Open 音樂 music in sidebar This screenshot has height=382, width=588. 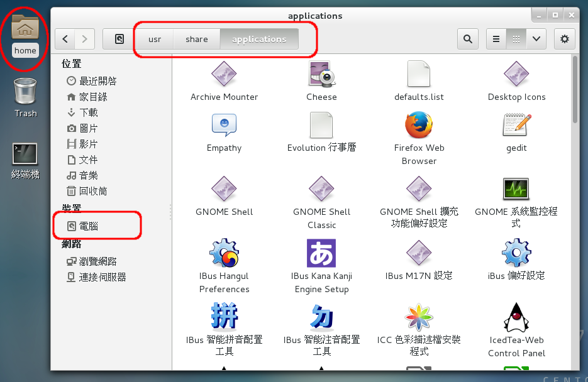[82, 176]
